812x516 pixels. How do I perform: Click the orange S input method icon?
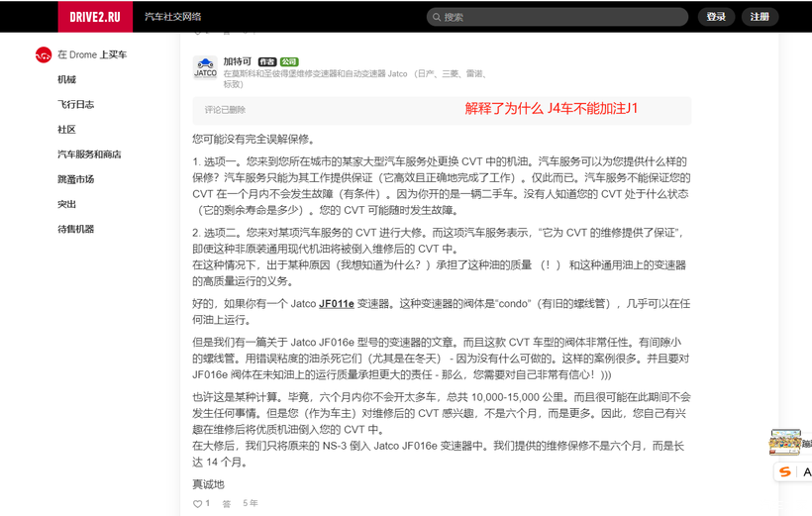(785, 471)
